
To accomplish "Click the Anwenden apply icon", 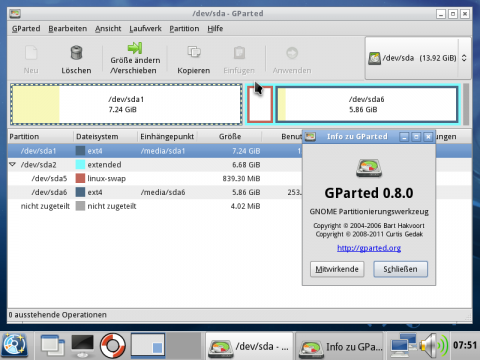I will coord(292,53).
